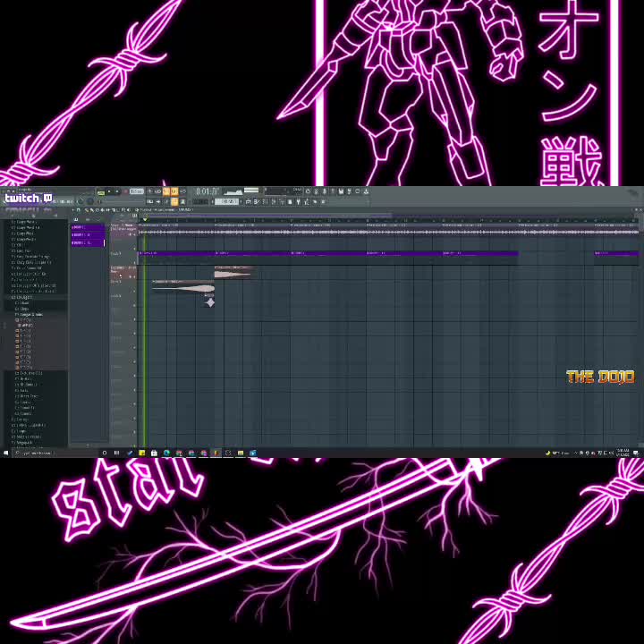Collapse the highlighted open folder in browser
The width and height of the screenshot is (644, 644).
click(x=21, y=297)
